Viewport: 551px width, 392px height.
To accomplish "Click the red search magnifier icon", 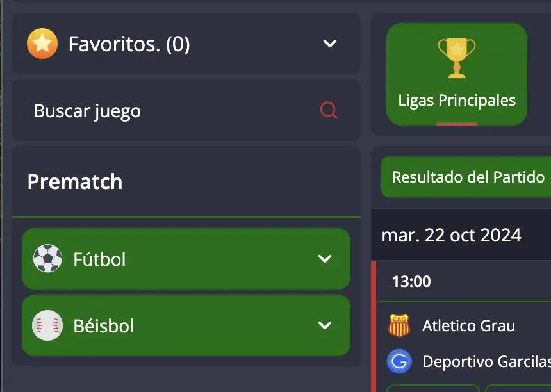I will click(329, 111).
